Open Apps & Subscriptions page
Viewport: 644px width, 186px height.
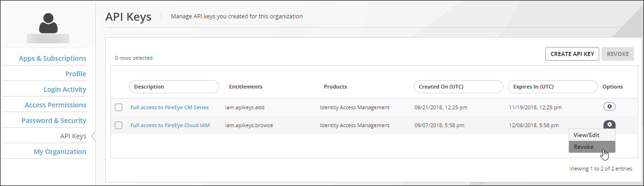[x=52, y=58]
